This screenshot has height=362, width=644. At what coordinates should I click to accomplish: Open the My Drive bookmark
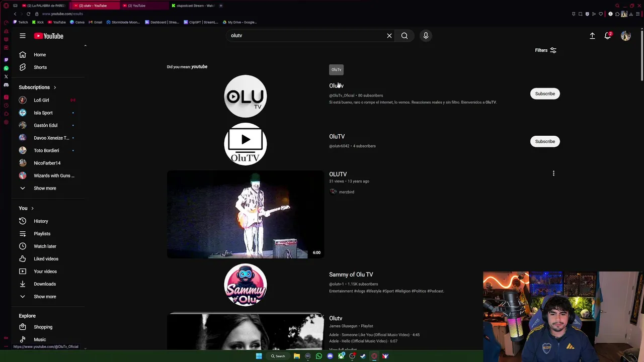coord(240,22)
